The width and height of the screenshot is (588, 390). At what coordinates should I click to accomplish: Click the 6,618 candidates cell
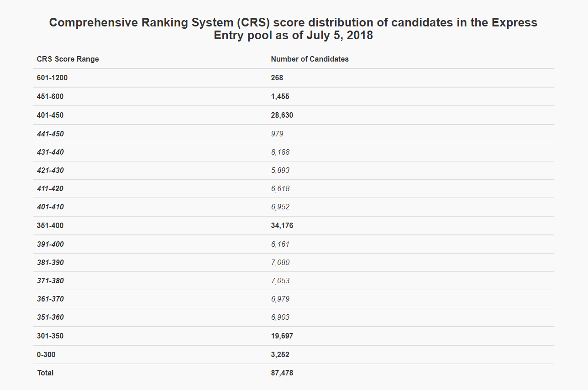[280, 189]
